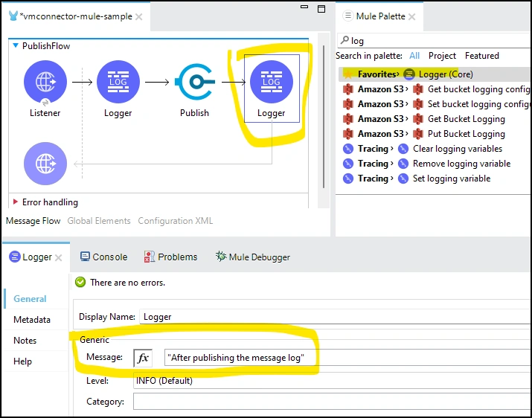Filter palette search by Featured

pos(482,56)
